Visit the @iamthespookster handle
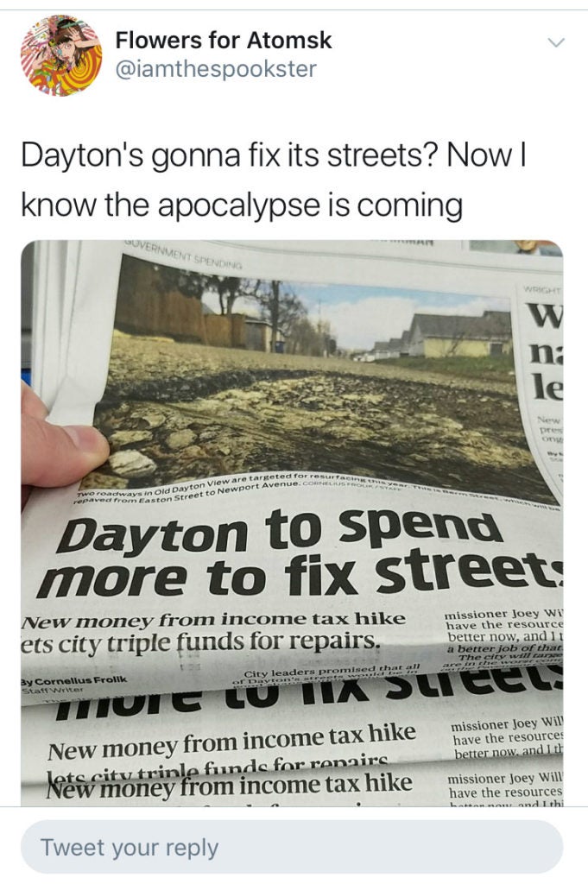This screenshot has height=884, width=588. [216, 69]
